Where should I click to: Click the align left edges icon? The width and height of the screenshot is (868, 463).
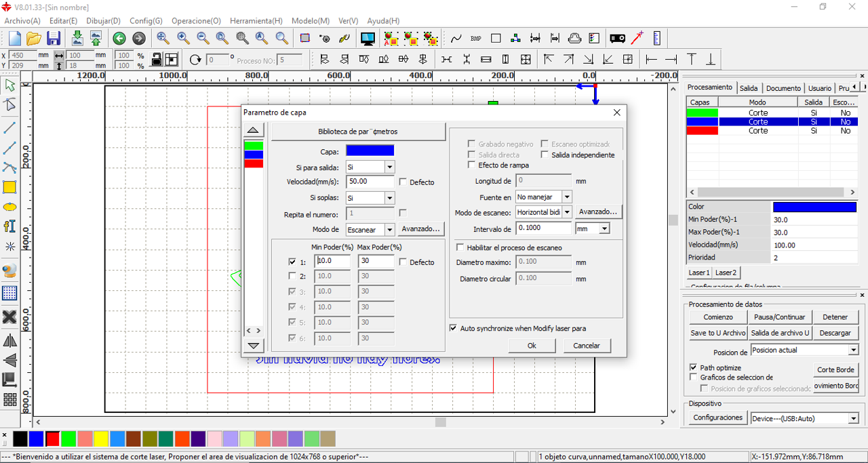click(325, 60)
